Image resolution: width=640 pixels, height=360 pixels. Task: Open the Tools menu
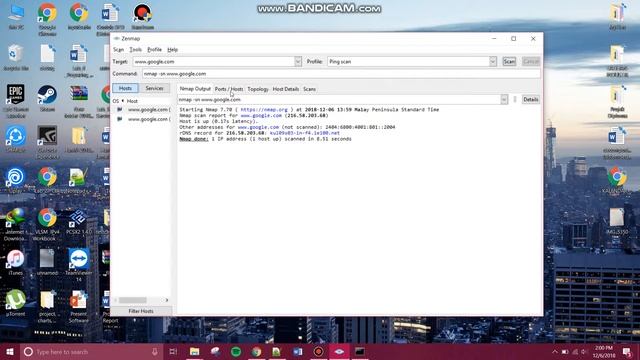pyautogui.click(x=136, y=50)
